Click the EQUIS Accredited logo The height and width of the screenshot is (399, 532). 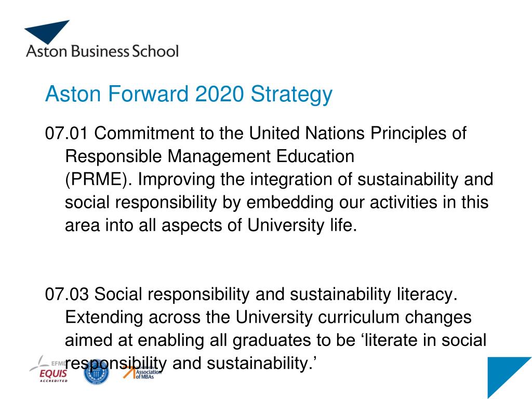point(50,369)
